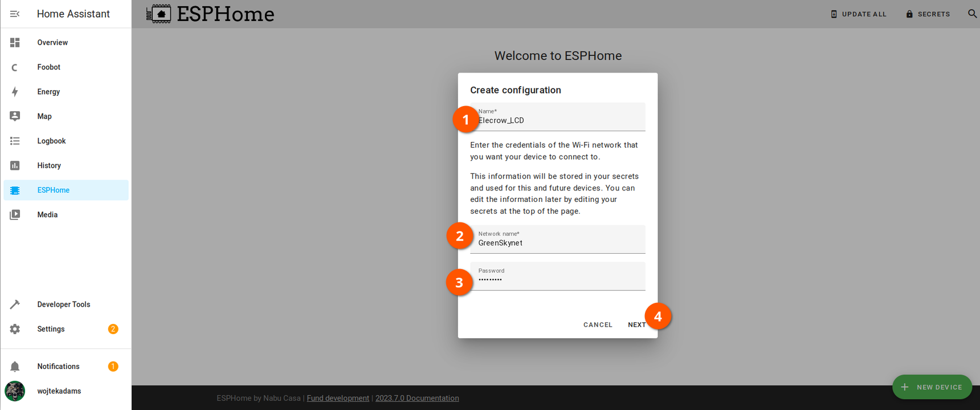The width and height of the screenshot is (980, 410).
Task: Open the Overview dashboard icon
Action: [15, 43]
